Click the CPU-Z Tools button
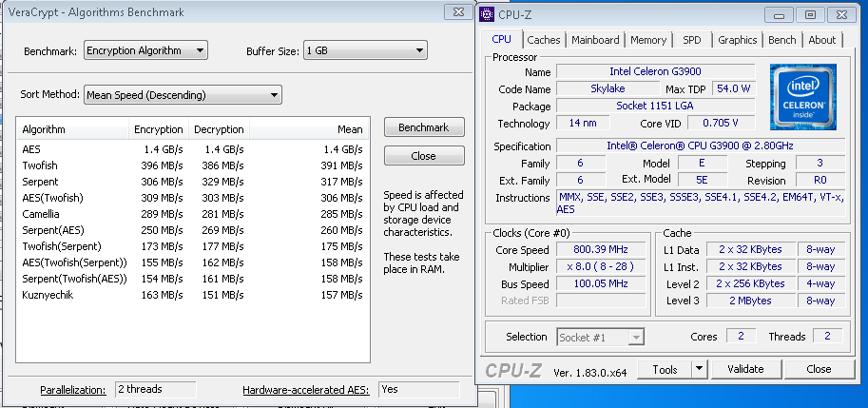Image resolution: width=868 pixels, height=408 pixels. tap(665, 369)
